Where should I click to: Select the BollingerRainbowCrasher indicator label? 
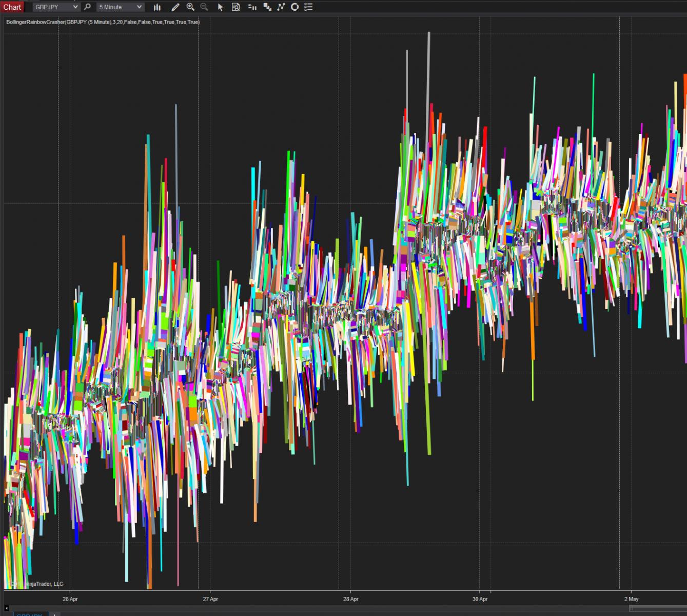pos(103,22)
